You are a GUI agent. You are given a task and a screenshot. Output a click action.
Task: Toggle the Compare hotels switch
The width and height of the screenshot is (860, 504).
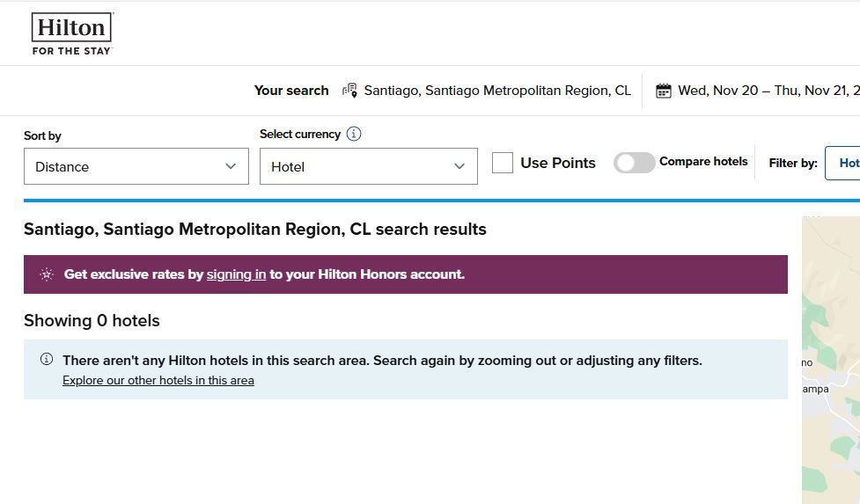click(x=634, y=163)
